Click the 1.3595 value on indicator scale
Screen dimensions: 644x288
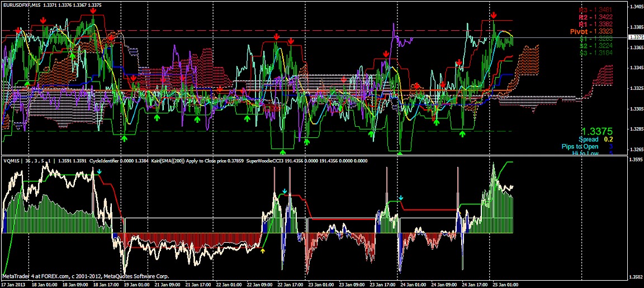[636, 160]
